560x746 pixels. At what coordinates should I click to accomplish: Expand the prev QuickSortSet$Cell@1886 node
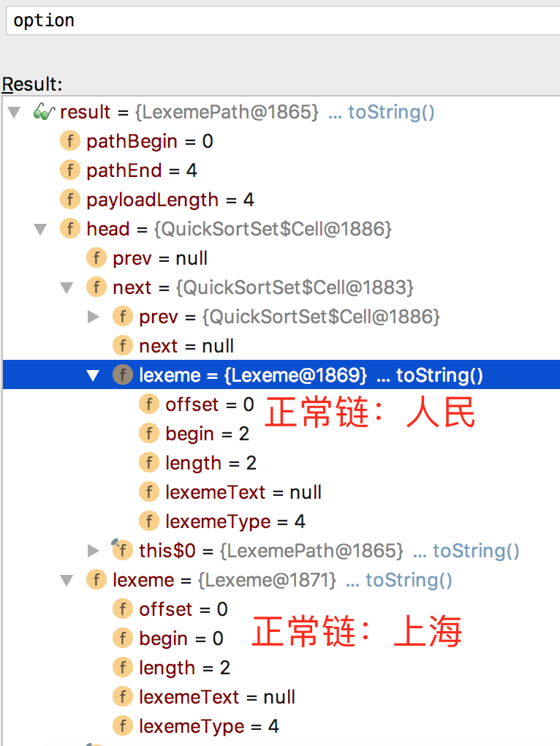point(94,317)
